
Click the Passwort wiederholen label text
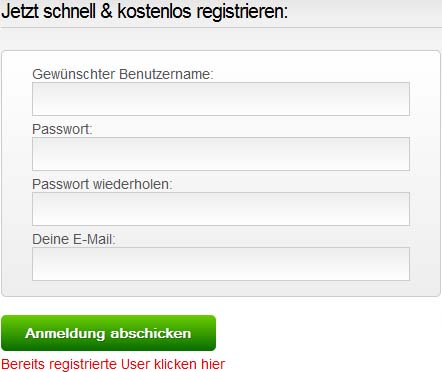(102, 184)
